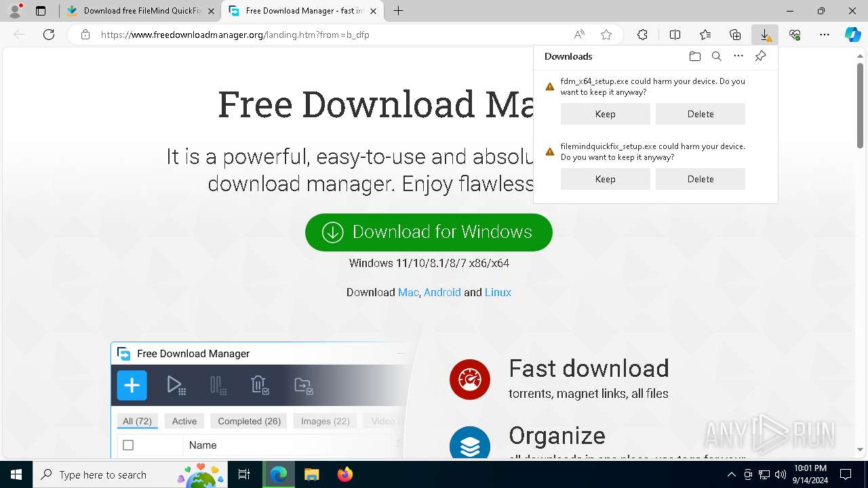This screenshot has height=488, width=868.
Task: Click the play downloads icon in FDM preview
Action: 176,386
